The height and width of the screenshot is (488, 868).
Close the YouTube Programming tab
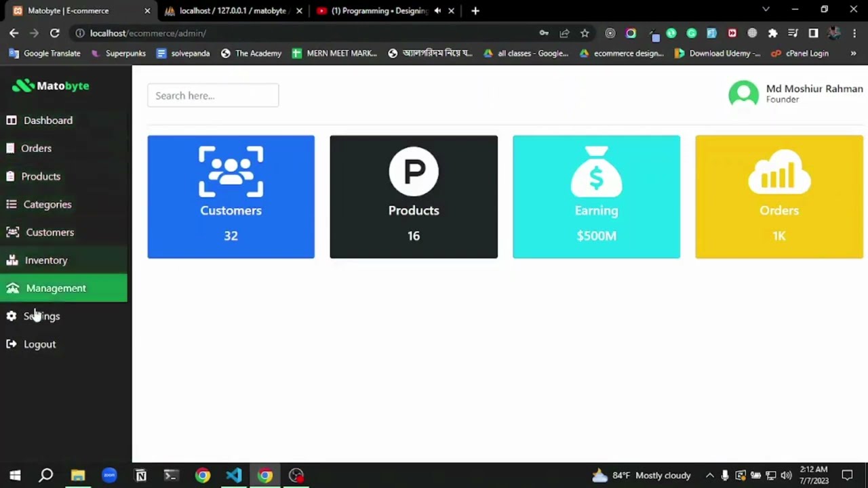[451, 10]
